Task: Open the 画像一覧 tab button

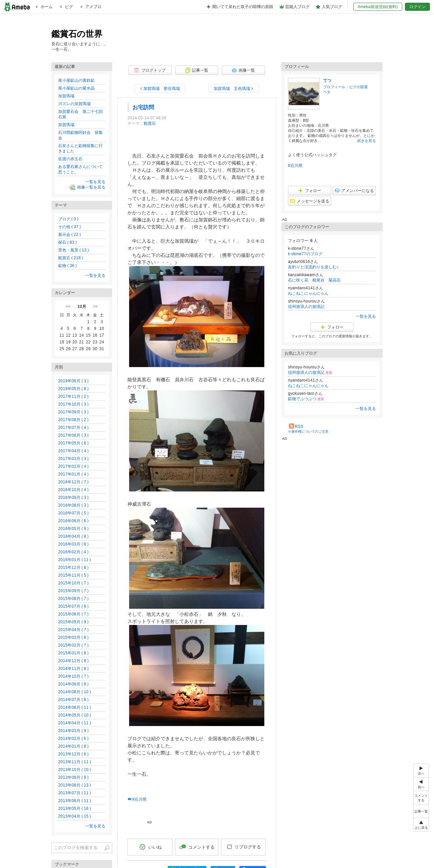Action: [x=243, y=70]
